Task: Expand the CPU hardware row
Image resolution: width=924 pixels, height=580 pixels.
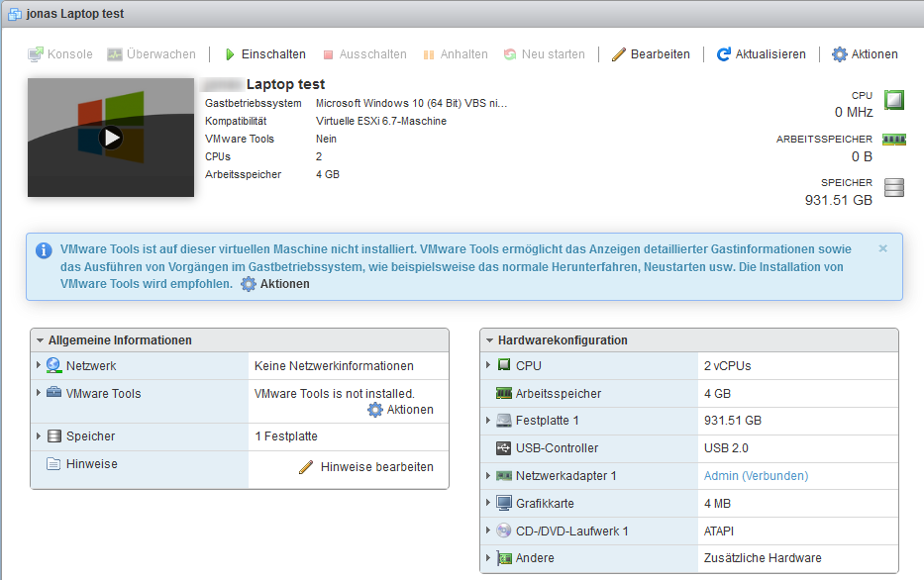Action: point(488,365)
